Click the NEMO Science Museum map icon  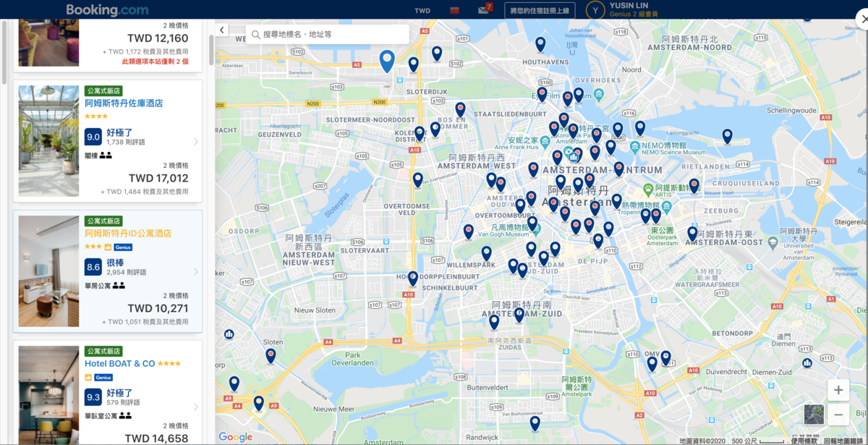tap(634, 146)
